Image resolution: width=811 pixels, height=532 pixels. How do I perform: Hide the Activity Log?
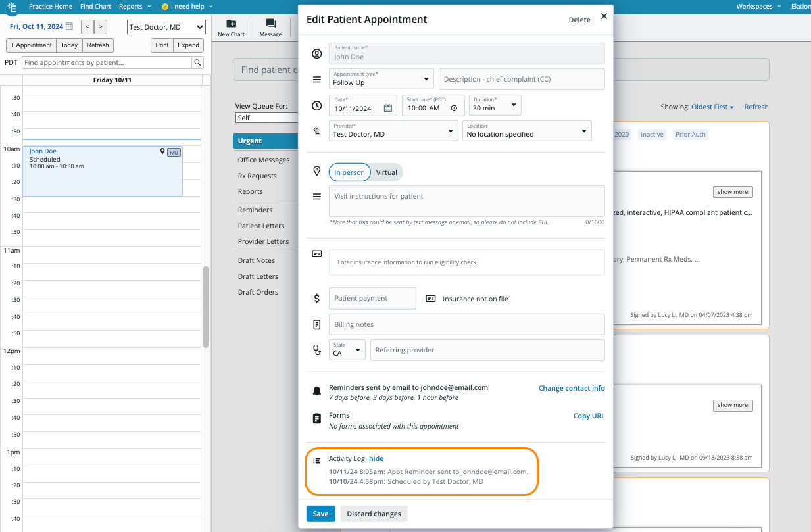click(376, 458)
